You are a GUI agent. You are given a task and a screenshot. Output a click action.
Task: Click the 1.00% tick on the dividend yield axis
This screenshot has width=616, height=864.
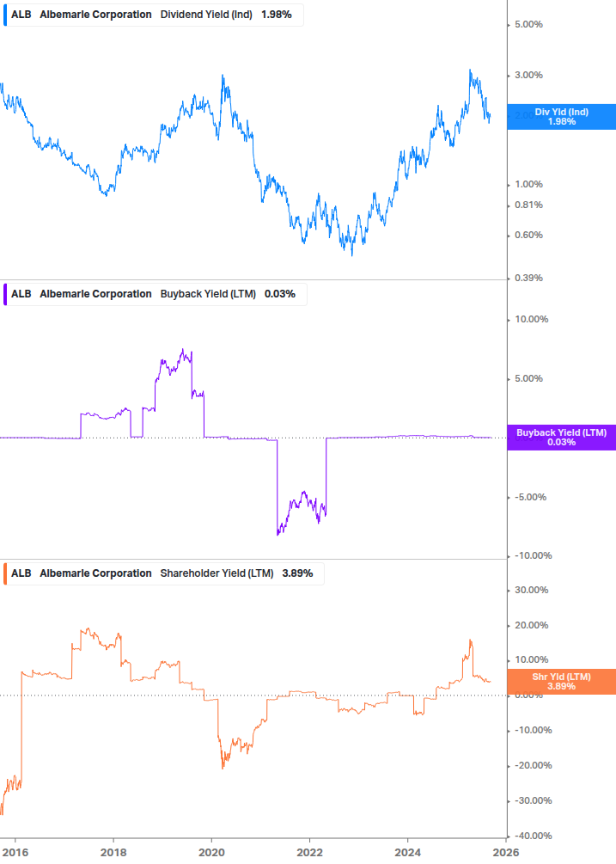(x=528, y=185)
